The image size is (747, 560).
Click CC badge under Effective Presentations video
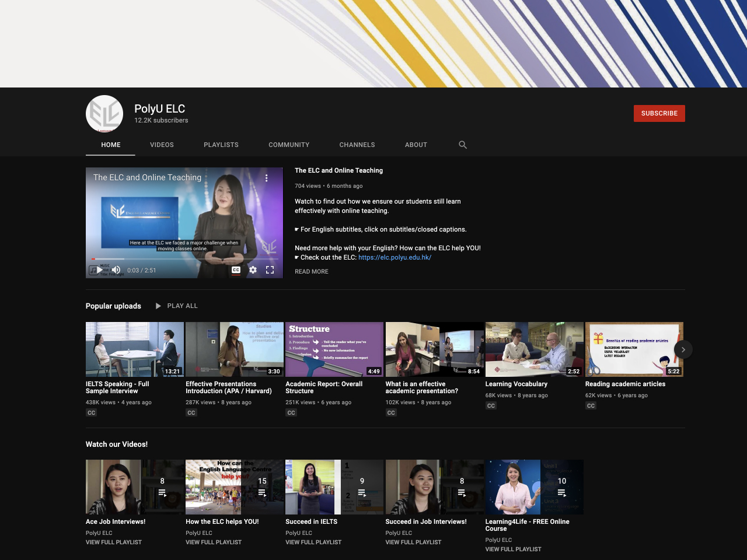tap(191, 412)
